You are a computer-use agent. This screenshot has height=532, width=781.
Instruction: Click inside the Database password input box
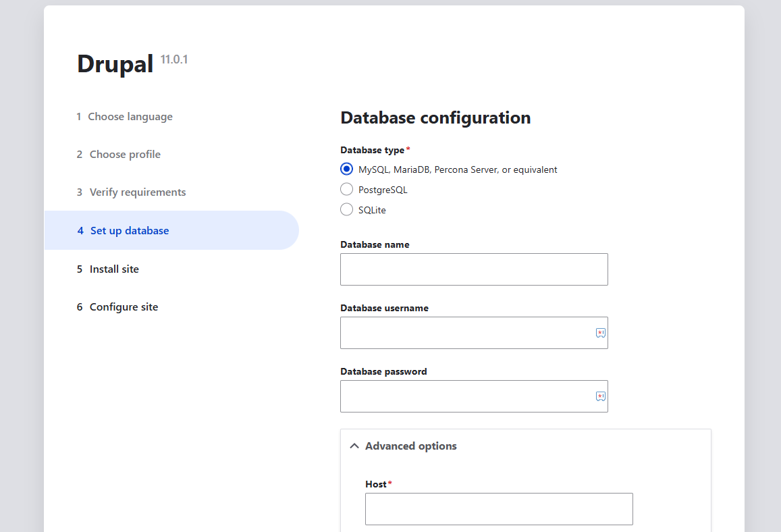click(x=466, y=396)
